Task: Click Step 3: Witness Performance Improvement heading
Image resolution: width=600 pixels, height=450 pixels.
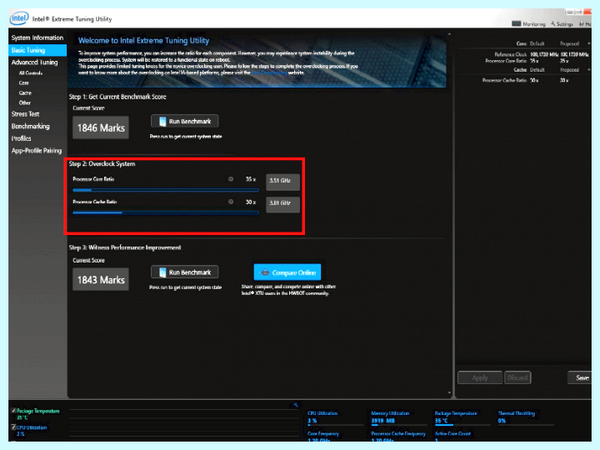Action: tap(125, 248)
